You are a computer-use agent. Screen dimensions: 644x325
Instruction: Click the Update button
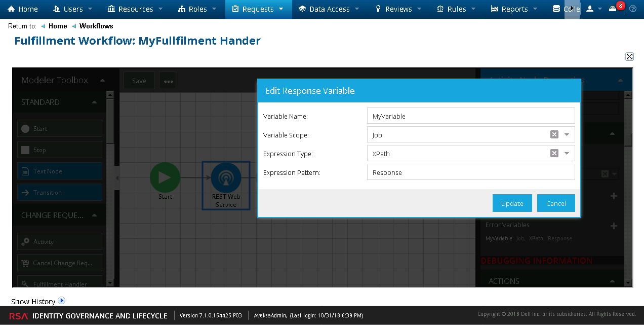click(512, 203)
